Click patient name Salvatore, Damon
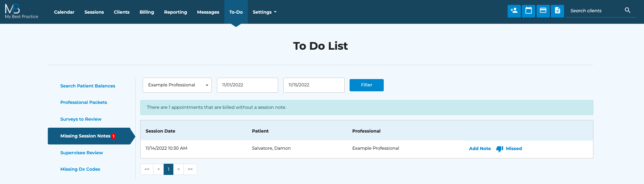 pos(271,148)
